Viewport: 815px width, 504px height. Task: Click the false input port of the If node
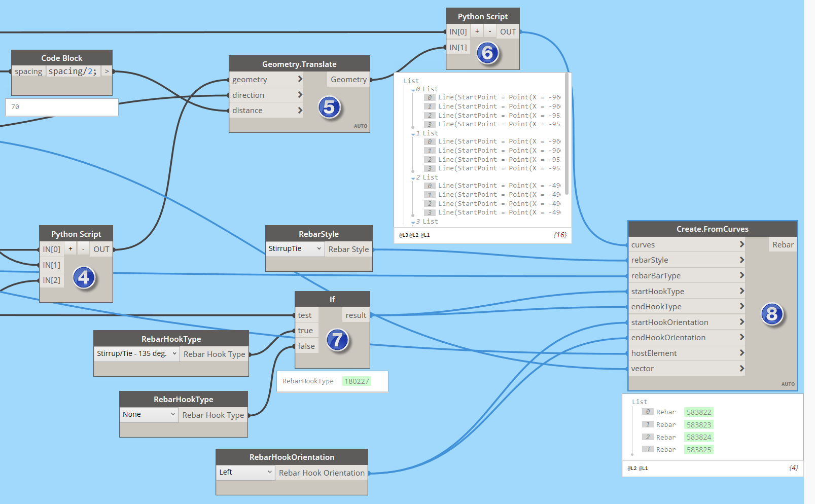(x=307, y=346)
